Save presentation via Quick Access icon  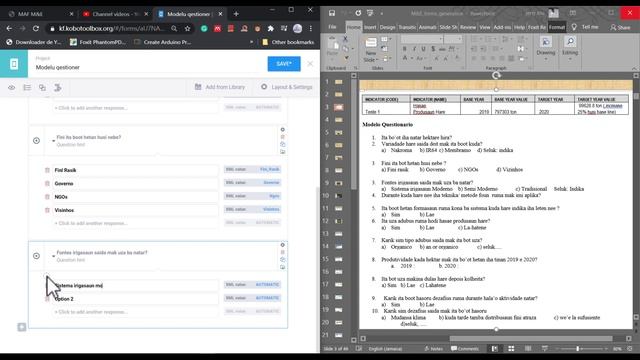[x=332, y=13]
